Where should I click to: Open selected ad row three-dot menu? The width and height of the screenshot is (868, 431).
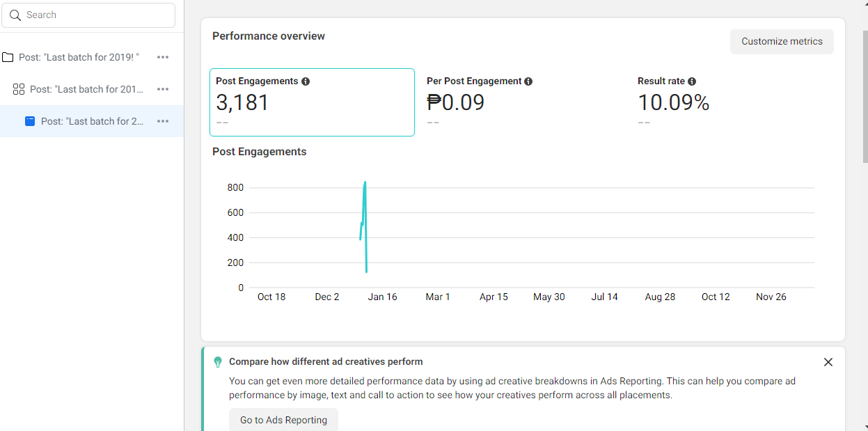[x=163, y=121]
